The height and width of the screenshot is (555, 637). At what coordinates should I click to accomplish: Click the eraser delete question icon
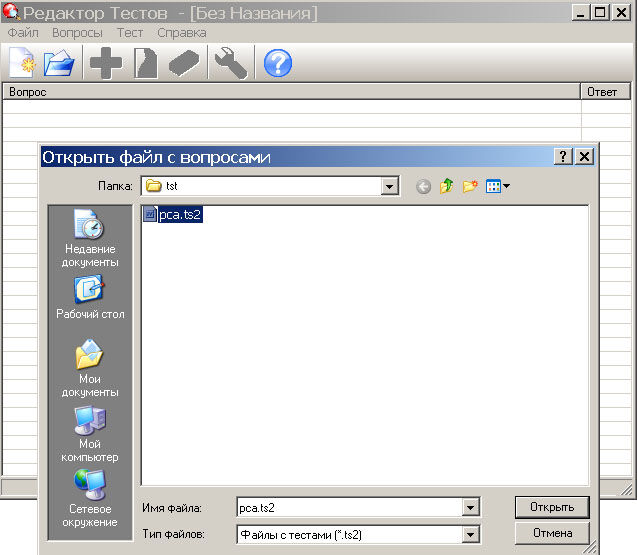click(184, 63)
